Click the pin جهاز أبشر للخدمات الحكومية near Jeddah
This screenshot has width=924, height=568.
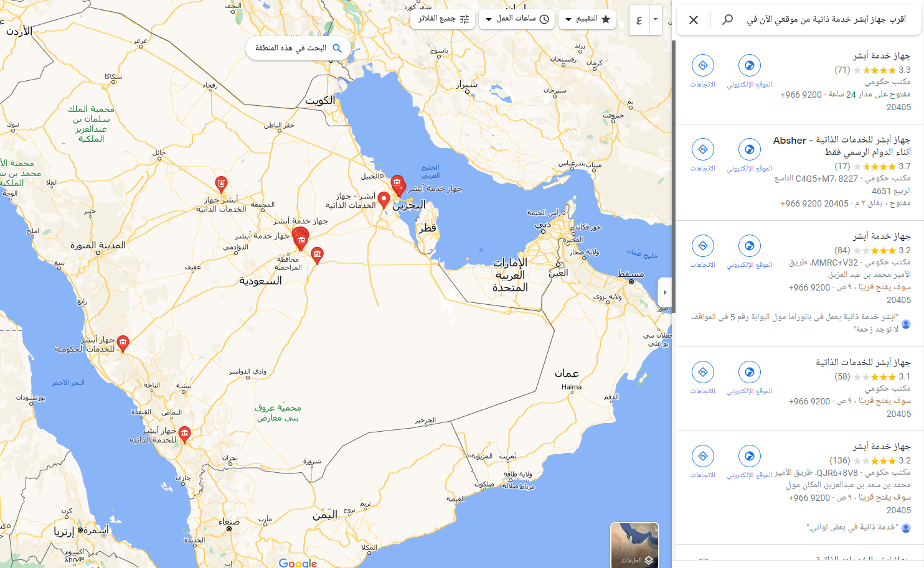coord(123,343)
